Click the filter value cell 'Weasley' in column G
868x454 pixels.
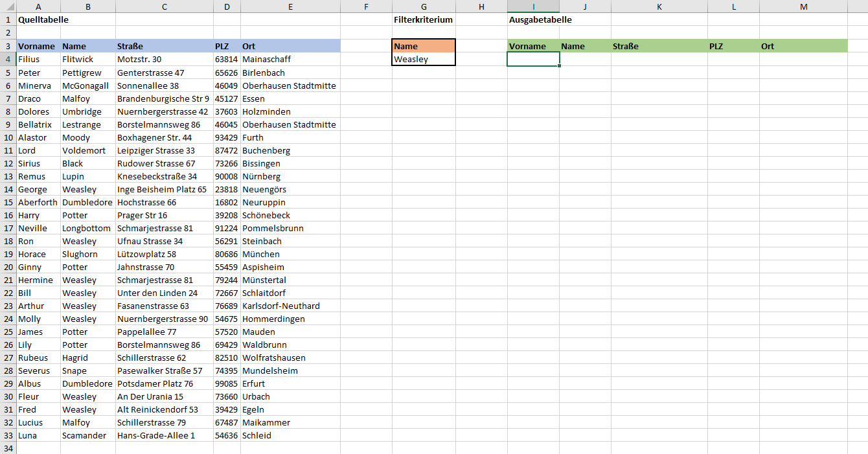tap(424, 59)
